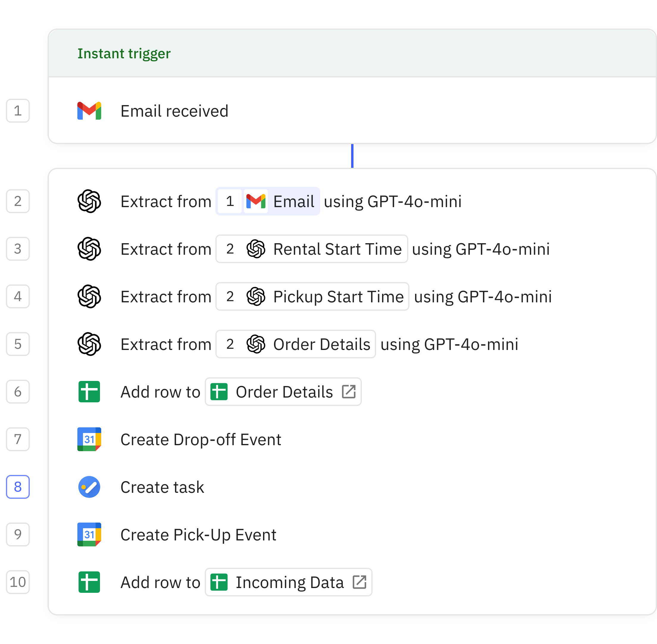Select step number 7 badge

point(18,439)
